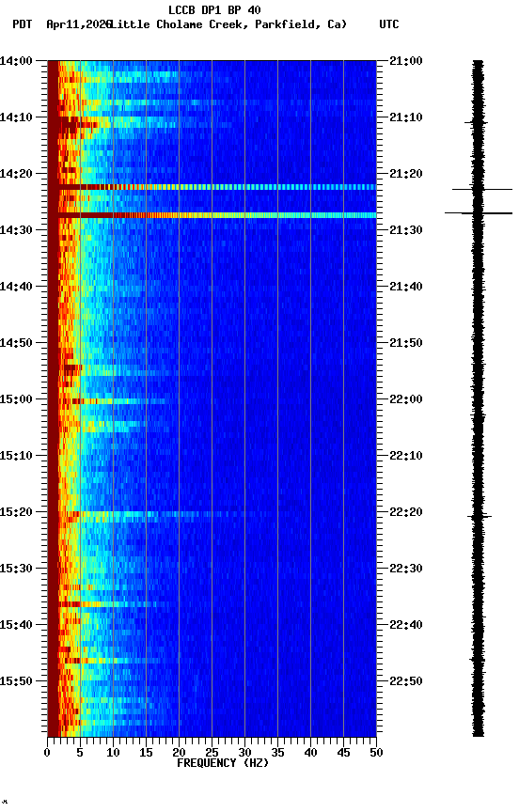Click the 22:00 UTC time label

[x=406, y=399]
